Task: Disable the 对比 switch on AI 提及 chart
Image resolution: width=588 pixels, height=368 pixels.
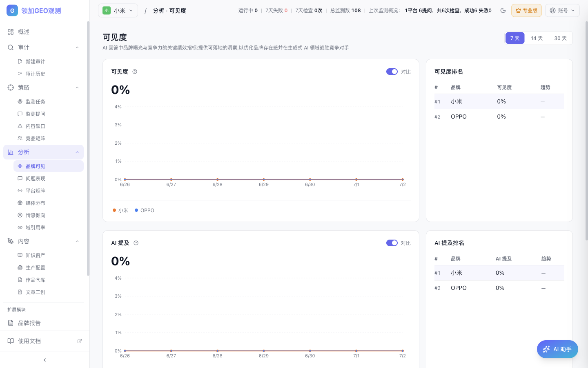Action: pos(392,243)
